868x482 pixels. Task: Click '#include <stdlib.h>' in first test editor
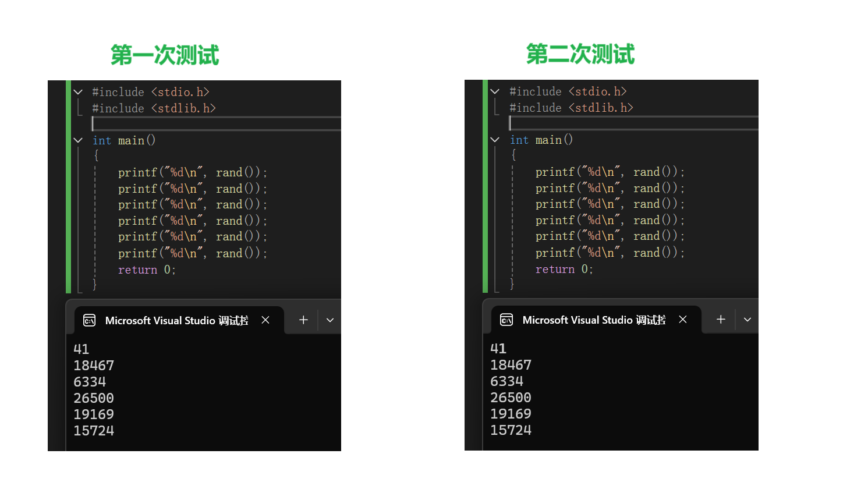click(154, 108)
